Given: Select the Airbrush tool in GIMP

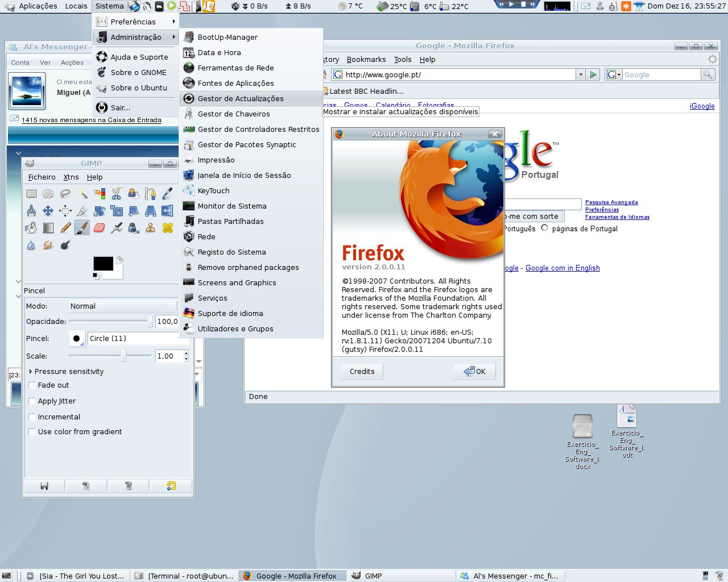Looking at the screenshot, I should pos(117,228).
